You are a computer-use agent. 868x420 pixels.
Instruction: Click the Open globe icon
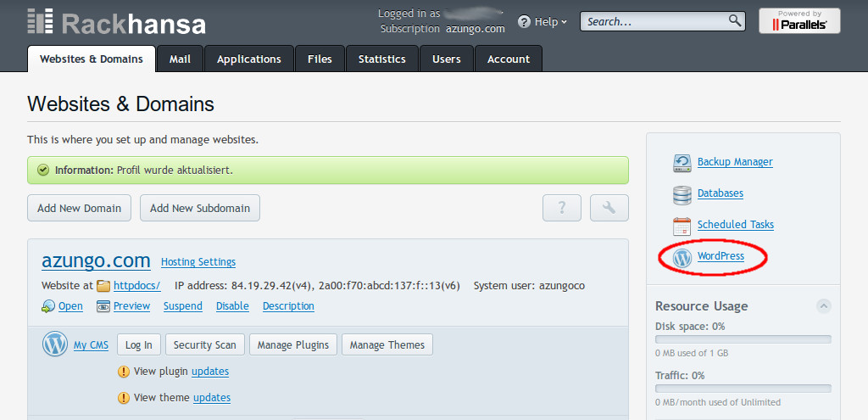pyautogui.click(x=48, y=305)
